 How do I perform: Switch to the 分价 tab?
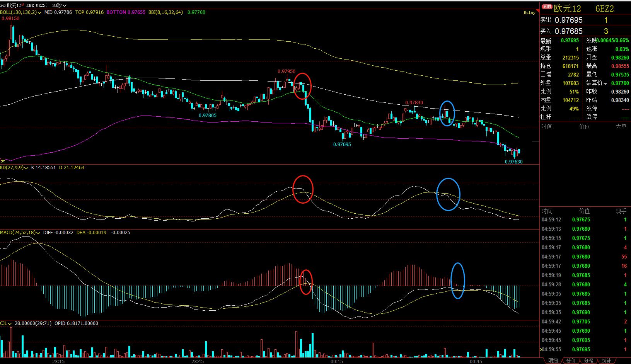pyautogui.click(x=571, y=361)
